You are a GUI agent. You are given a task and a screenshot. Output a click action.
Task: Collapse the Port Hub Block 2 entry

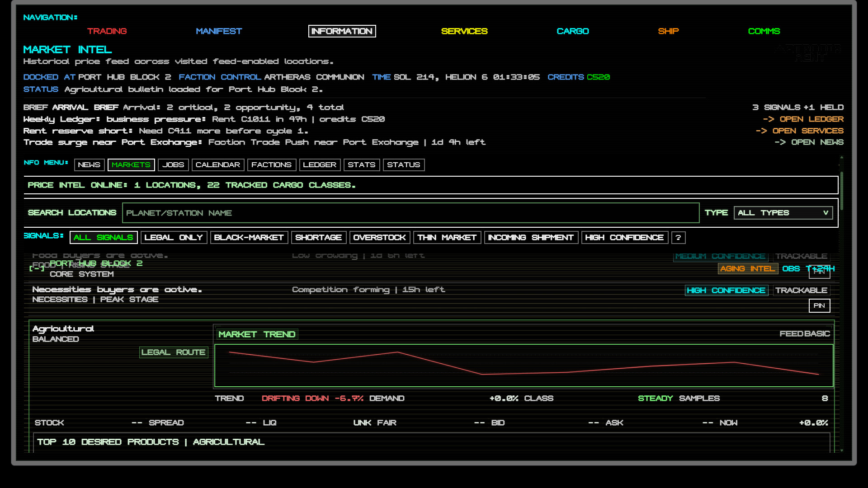(37, 268)
